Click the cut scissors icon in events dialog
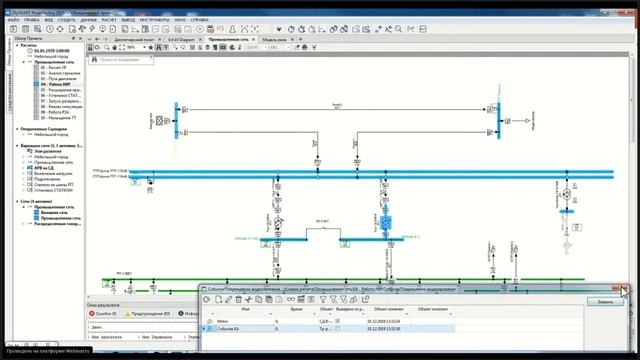This screenshot has height=360, width=640. [248, 300]
